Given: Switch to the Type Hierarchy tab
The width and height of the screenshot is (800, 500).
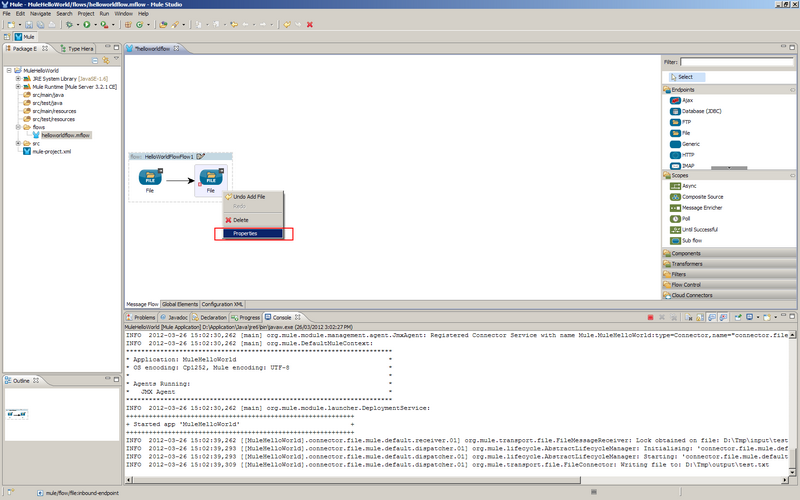Looking at the screenshot, I should point(77,48).
